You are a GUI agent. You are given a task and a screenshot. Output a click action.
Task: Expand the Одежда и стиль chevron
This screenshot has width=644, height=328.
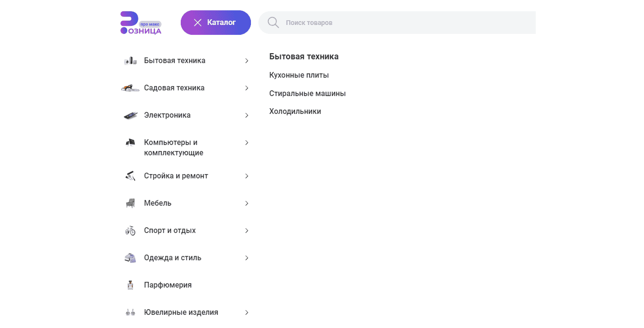[x=247, y=258]
